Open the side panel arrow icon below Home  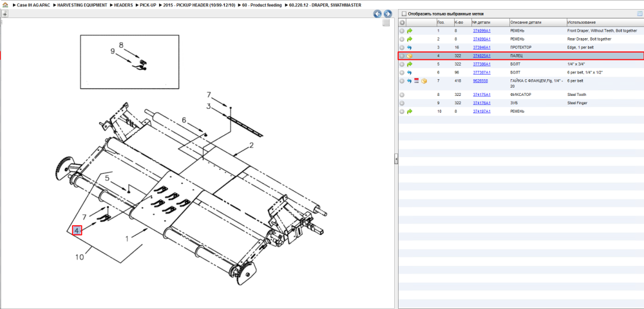pyautogui.click(x=5, y=14)
